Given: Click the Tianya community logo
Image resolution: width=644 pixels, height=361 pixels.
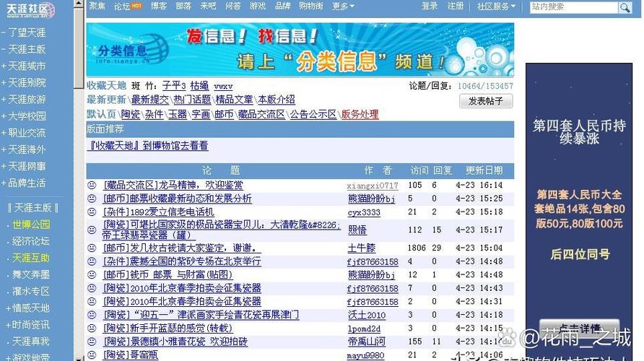Looking at the screenshot, I should pyautogui.click(x=30, y=10).
